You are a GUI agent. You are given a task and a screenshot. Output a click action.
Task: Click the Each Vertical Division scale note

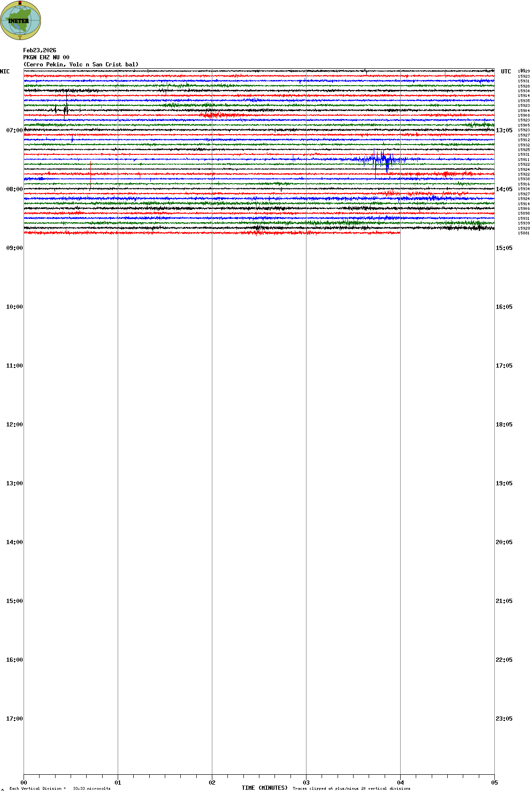60,788
